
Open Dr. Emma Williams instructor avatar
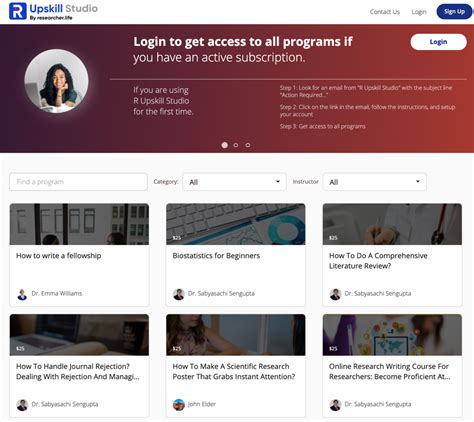pyautogui.click(x=22, y=294)
